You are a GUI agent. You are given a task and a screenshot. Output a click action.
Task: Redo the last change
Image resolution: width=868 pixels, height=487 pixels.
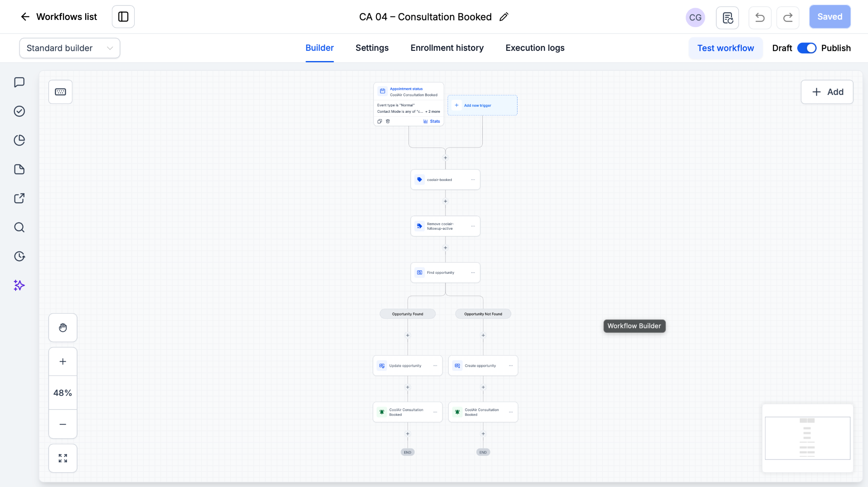point(788,17)
